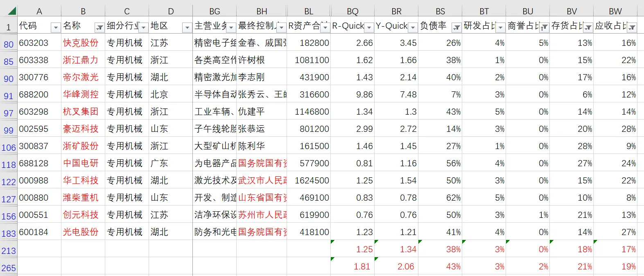Image resolution: width=644 pixels, height=276 pixels.
Task: Expand the 研发占比 filter dropdown
Action: click(x=500, y=27)
